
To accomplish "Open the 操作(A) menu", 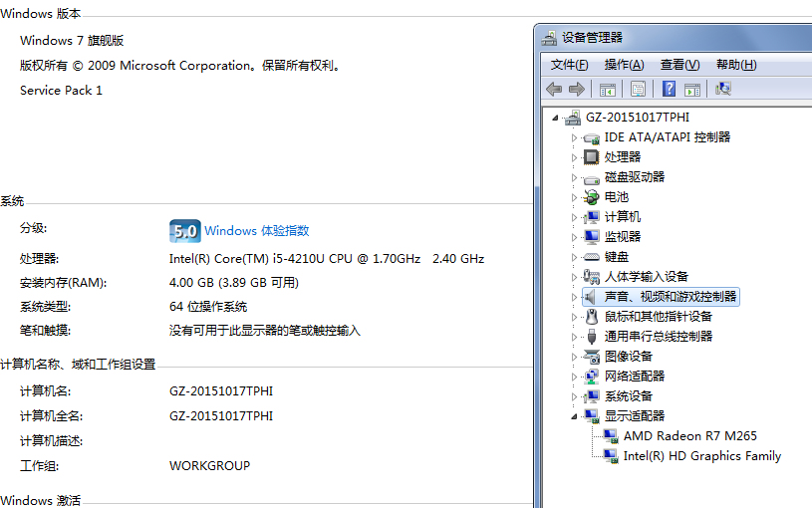I will [624, 65].
